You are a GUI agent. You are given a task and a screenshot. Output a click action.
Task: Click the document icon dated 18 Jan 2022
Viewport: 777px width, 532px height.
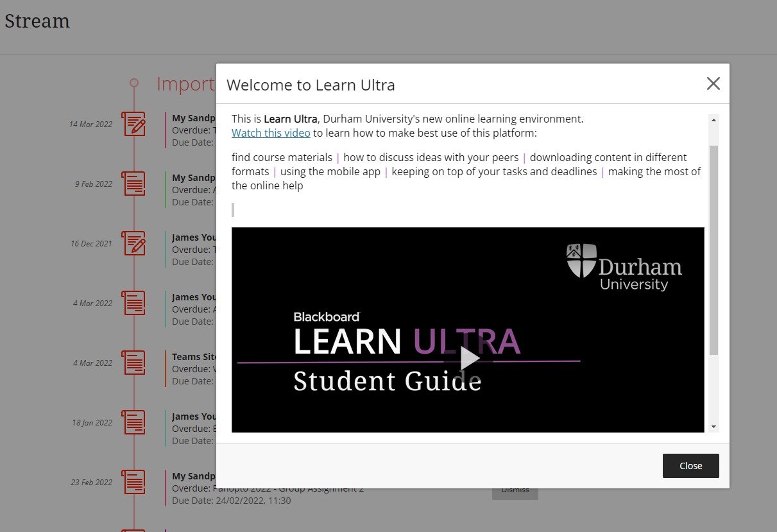click(133, 422)
